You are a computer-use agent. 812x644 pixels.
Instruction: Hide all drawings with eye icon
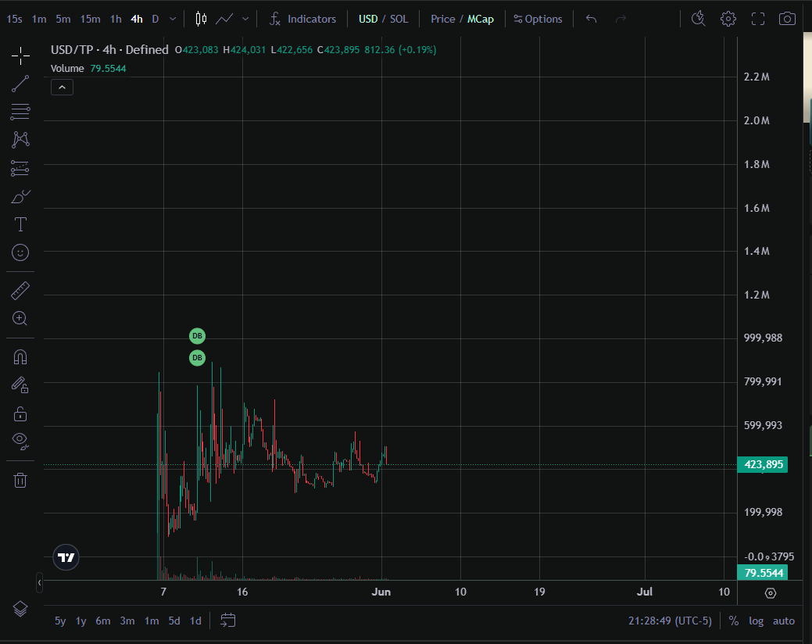click(20, 441)
